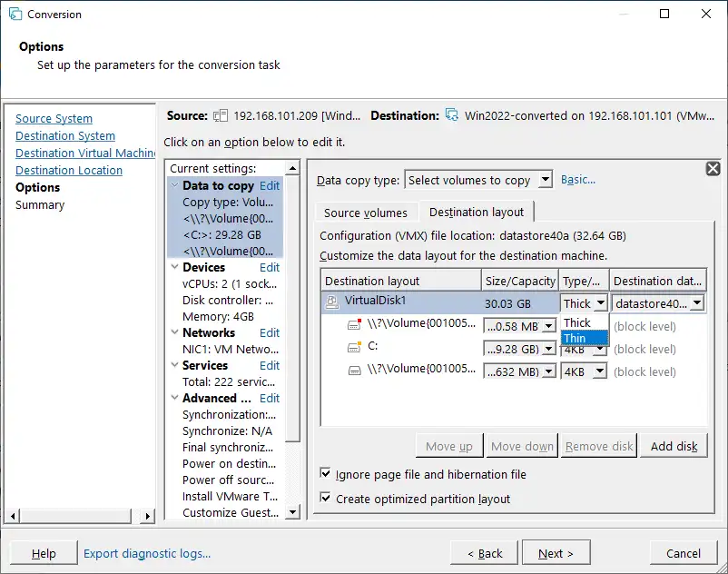Click the Move down button

(522, 446)
